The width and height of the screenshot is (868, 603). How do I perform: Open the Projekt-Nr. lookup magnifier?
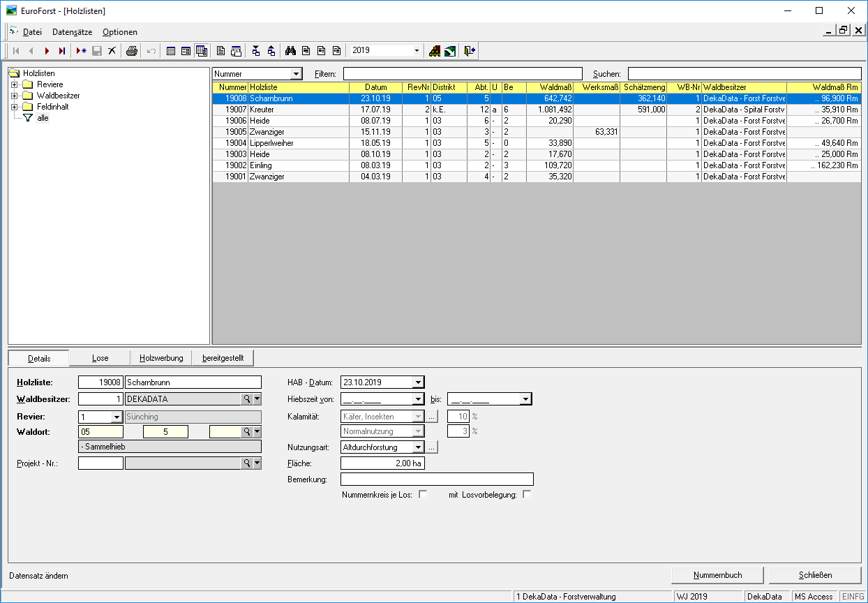(246, 463)
